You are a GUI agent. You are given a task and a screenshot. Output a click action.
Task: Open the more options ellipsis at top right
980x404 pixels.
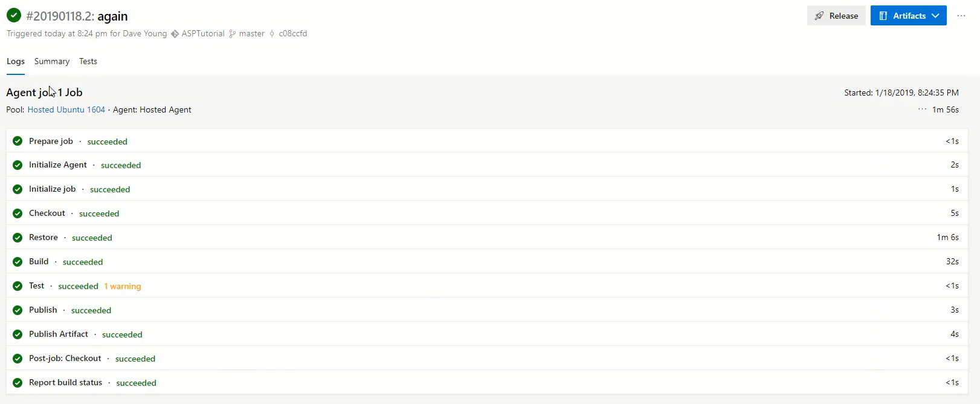[x=961, y=16]
